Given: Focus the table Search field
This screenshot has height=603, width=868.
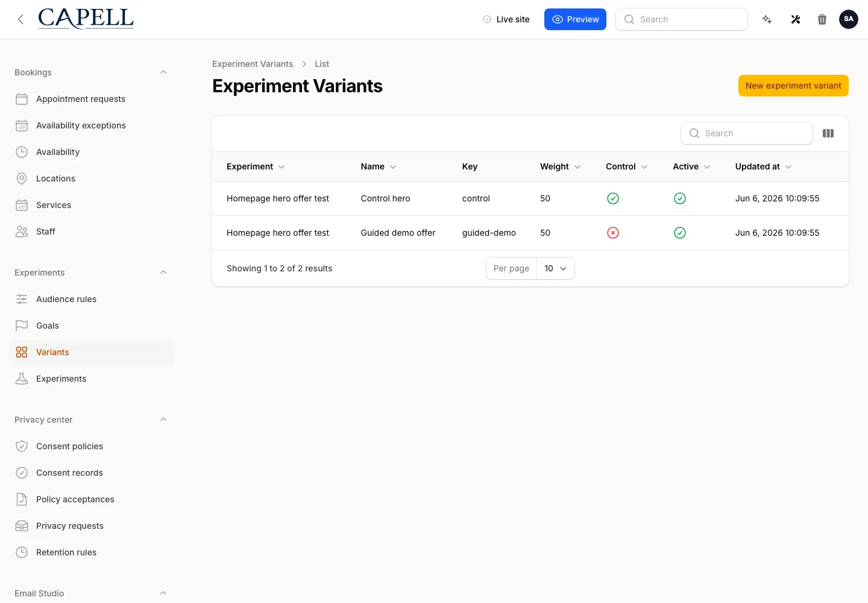Looking at the screenshot, I should 747,133.
